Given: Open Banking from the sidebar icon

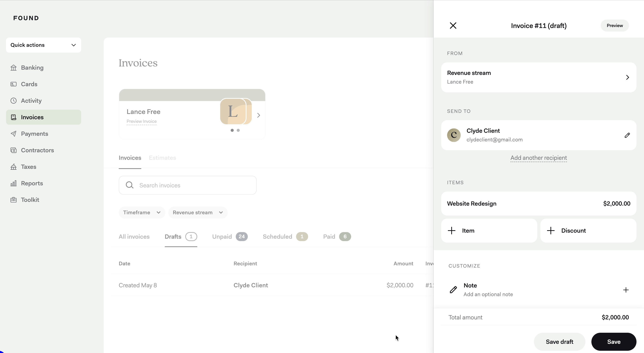Looking at the screenshot, I should (x=14, y=68).
